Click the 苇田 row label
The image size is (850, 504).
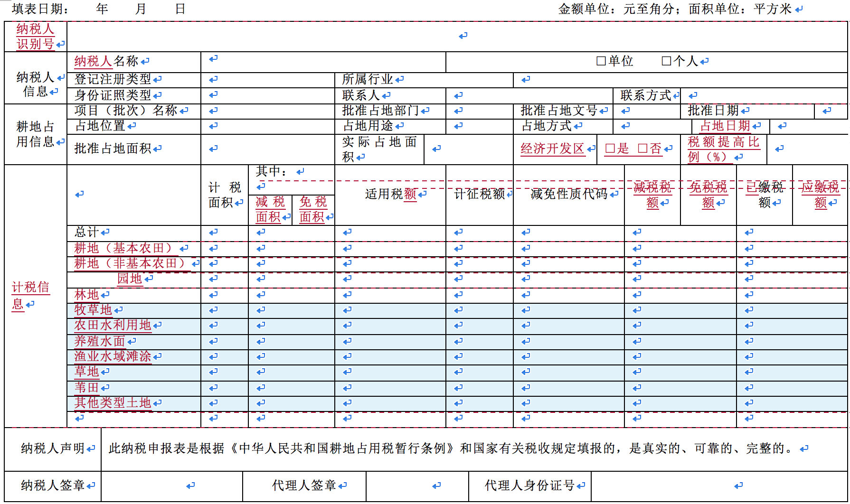click(x=87, y=388)
